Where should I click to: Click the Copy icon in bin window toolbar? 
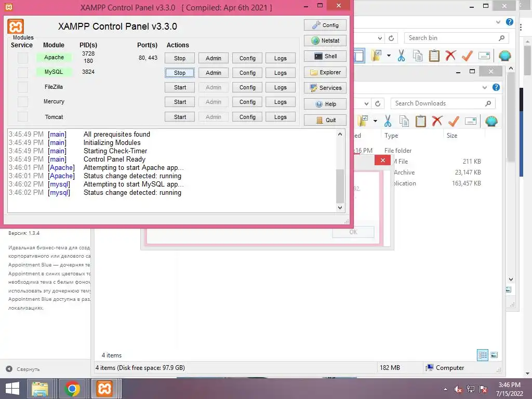click(x=418, y=56)
